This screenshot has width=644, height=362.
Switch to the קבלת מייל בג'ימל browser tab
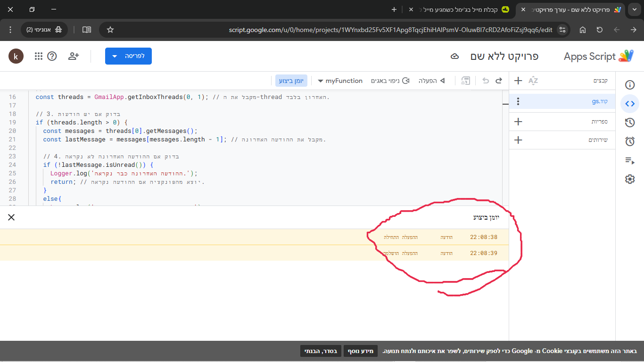460,9
